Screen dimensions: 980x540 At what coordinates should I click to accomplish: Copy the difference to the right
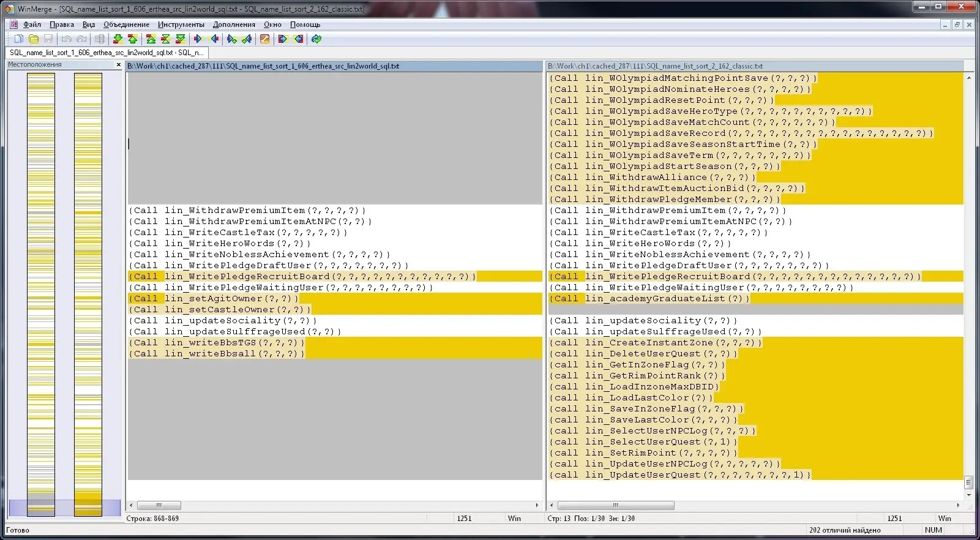point(198,39)
